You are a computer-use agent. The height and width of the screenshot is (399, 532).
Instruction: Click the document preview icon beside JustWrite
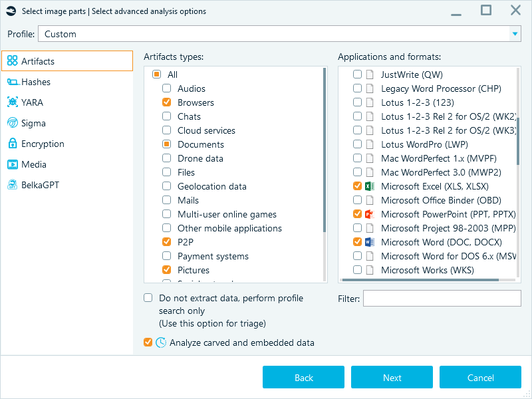click(369, 74)
